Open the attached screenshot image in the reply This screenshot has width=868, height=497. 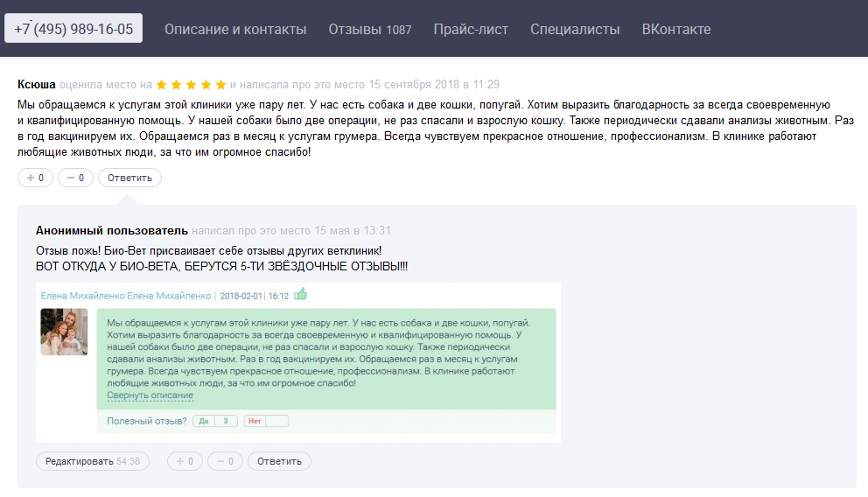(298, 362)
